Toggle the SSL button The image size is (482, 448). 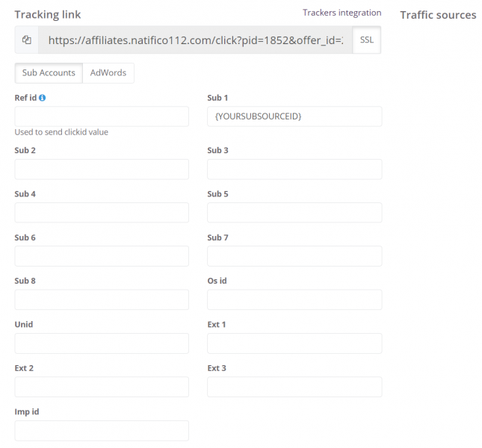pyautogui.click(x=366, y=40)
